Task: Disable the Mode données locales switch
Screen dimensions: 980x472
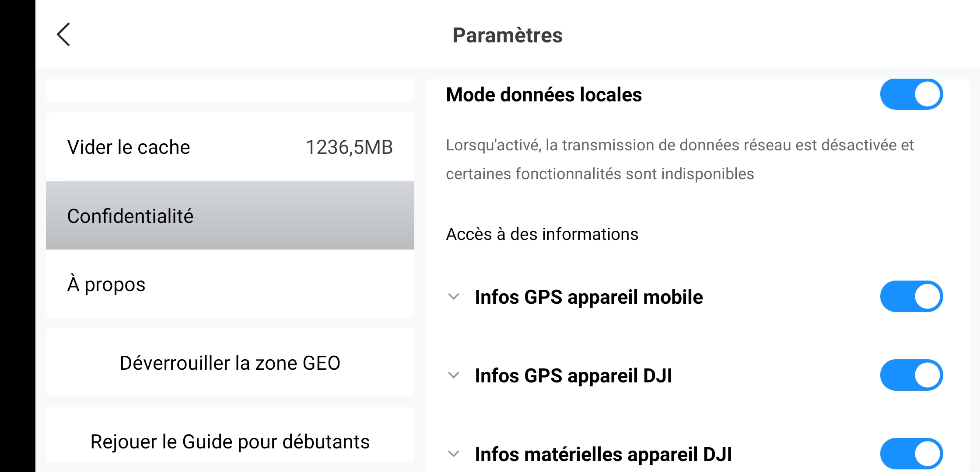Action: [x=911, y=94]
